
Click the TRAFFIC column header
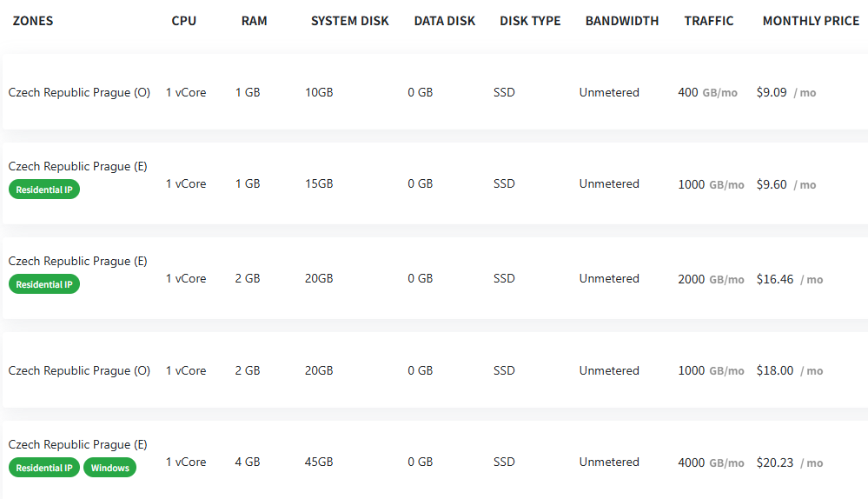point(709,21)
